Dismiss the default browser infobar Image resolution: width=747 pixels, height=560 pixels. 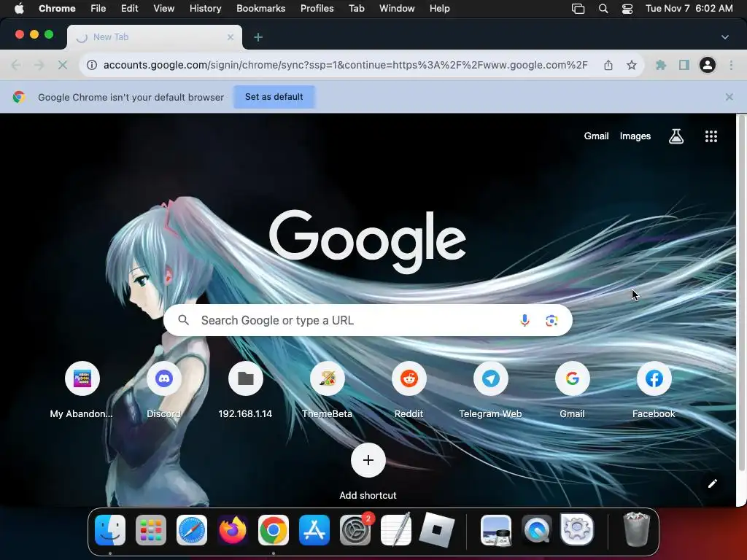pos(729,97)
